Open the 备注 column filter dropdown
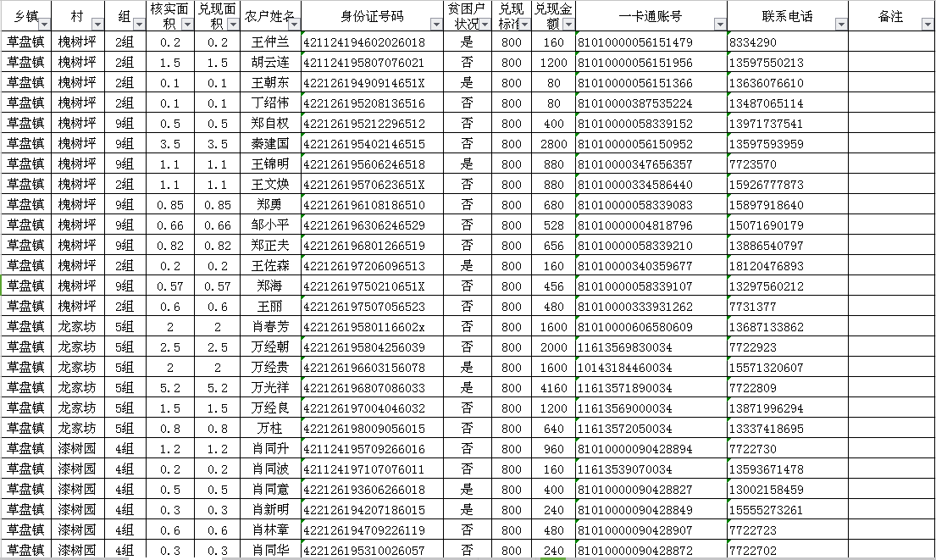 tap(928, 25)
